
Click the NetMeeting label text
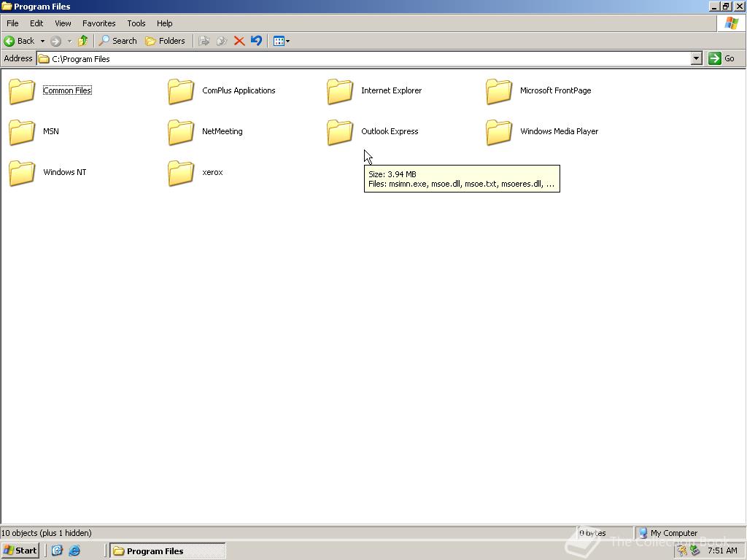point(222,131)
